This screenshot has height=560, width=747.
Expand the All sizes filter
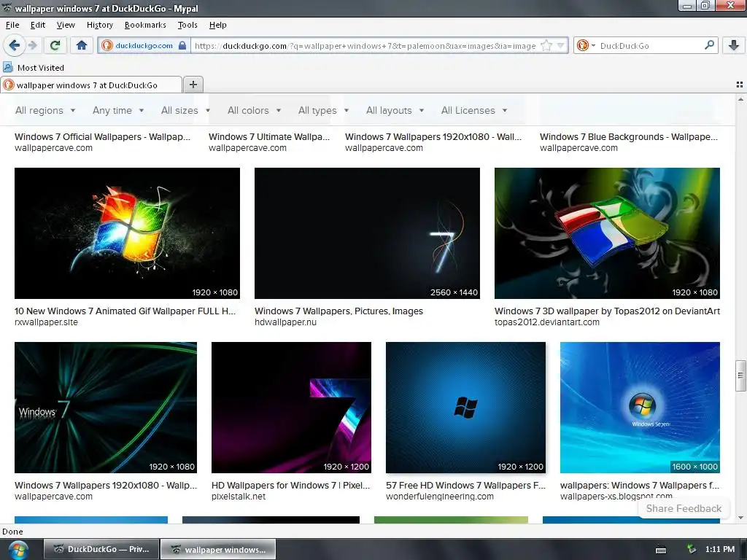click(x=185, y=110)
